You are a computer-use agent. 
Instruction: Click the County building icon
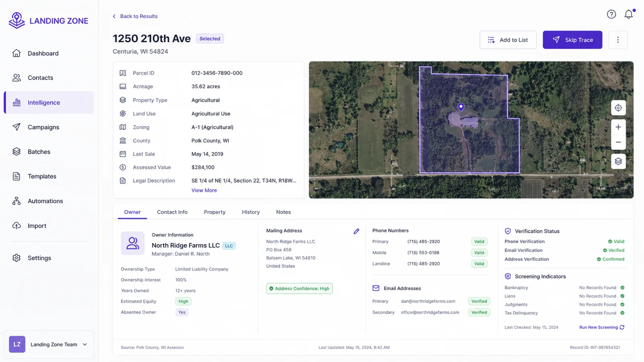pyautogui.click(x=123, y=141)
